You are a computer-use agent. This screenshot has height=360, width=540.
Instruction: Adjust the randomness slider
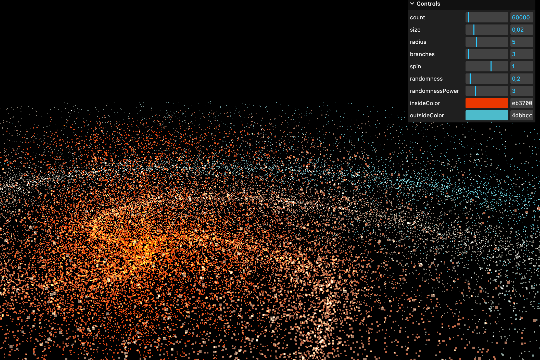[487, 79]
